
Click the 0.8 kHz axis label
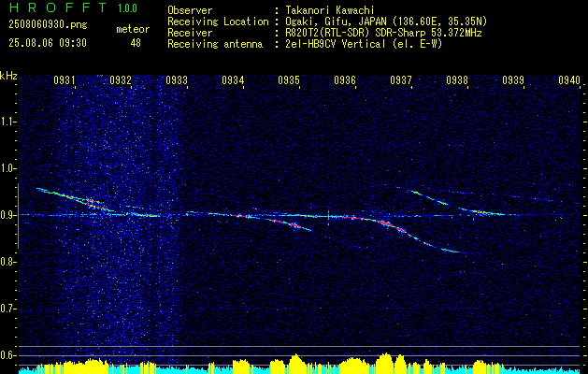pyautogui.click(x=7, y=262)
